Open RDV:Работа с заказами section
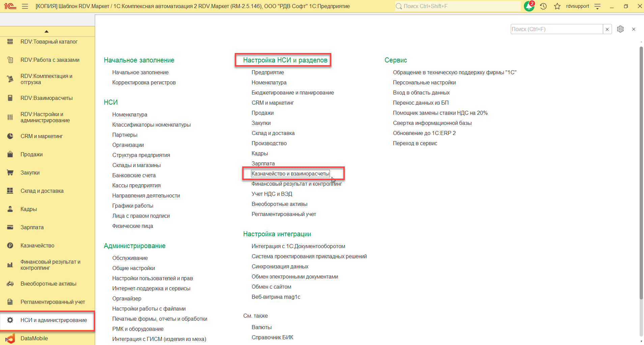Screen dimensions: 644x345 tap(50, 60)
